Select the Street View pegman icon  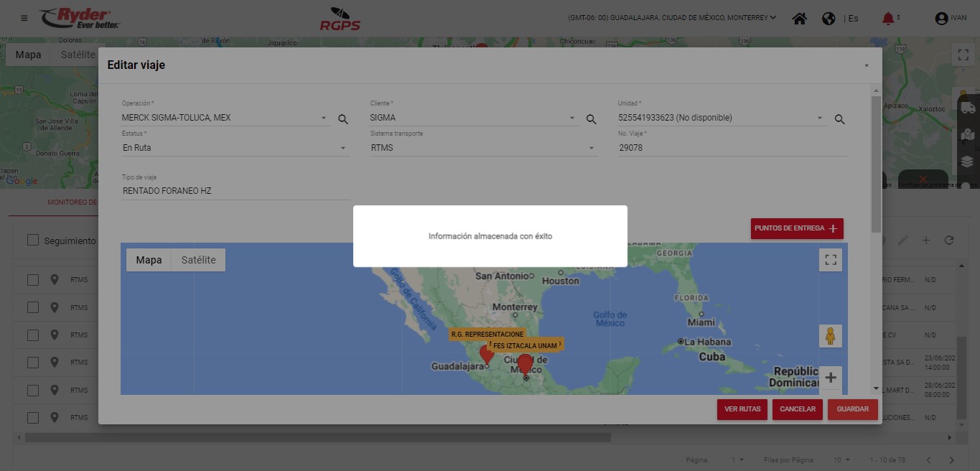click(x=831, y=336)
